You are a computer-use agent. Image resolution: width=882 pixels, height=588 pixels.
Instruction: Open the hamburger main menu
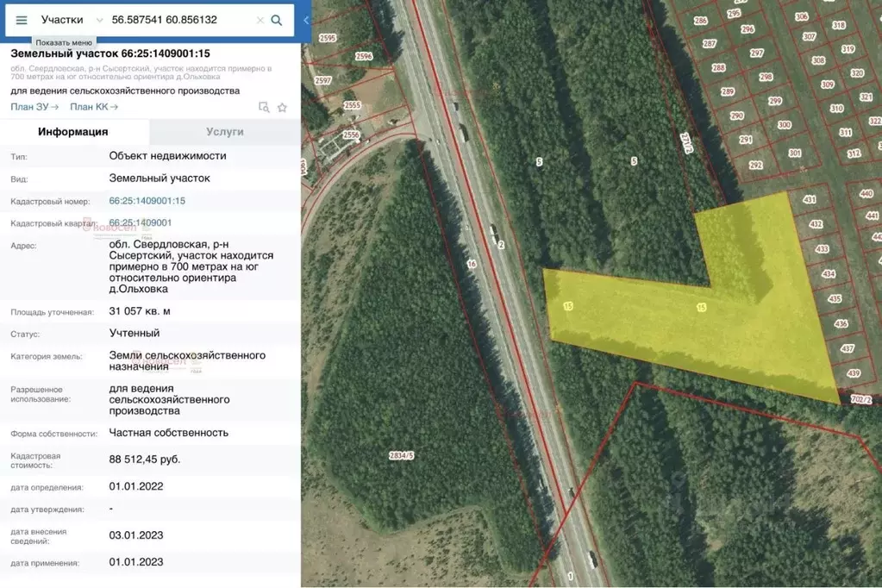[22, 20]
